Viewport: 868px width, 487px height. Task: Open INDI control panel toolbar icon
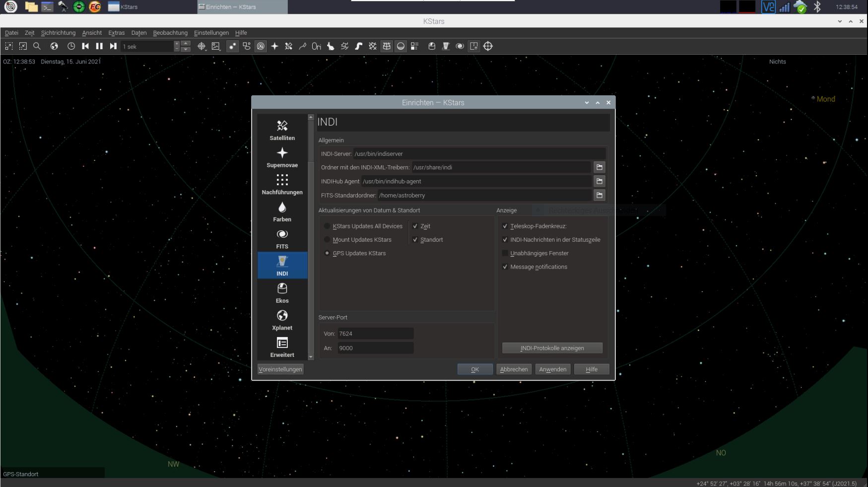pos(446,46)
